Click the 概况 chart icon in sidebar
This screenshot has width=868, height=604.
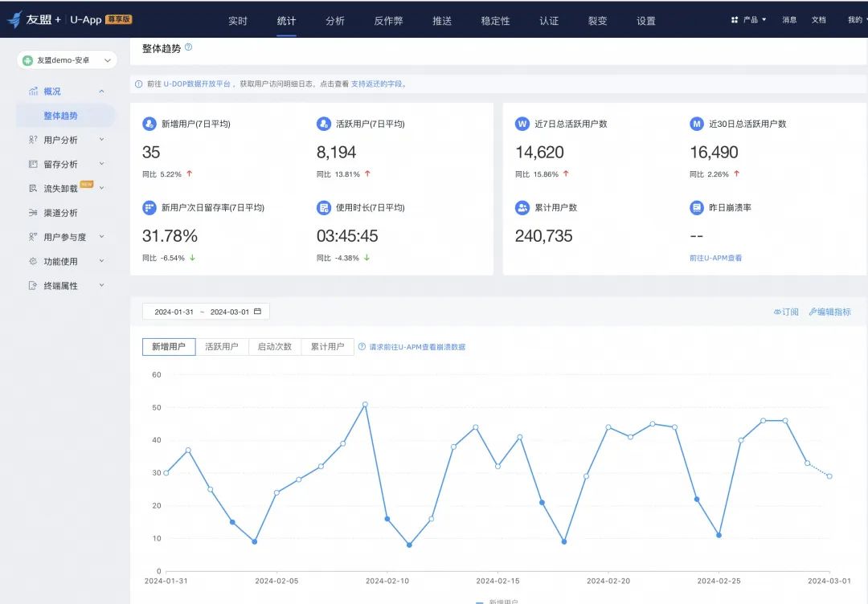(33, 92)
